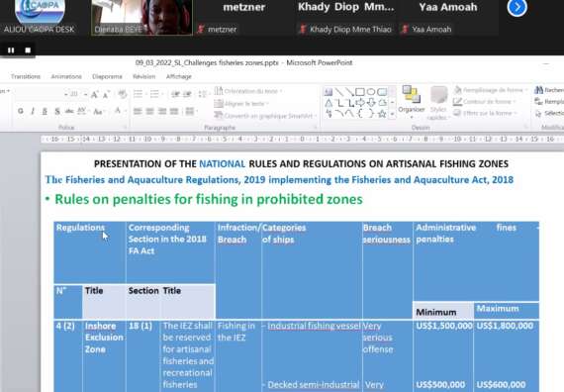Screen dimensions: 564x392
Task: Select the oval shape in shapes gallery
Action: (x=371, y=92)
